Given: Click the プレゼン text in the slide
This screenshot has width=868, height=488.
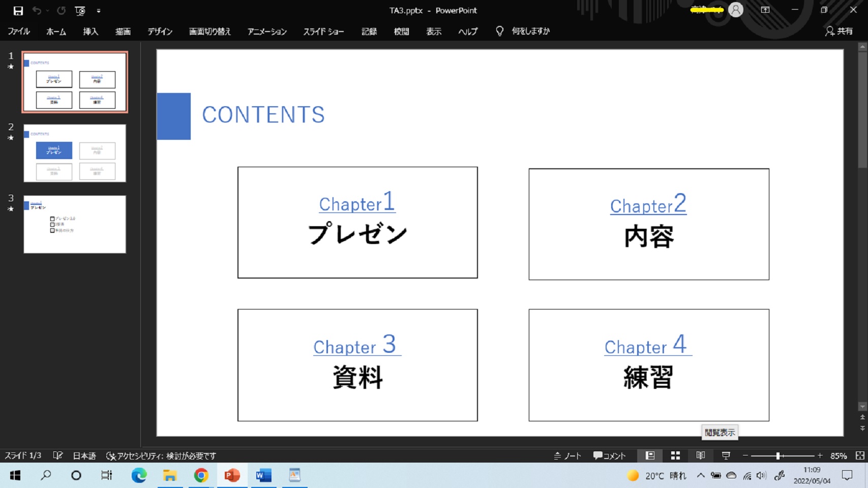Looking at the screenshot, I should (x=357, y=234).
